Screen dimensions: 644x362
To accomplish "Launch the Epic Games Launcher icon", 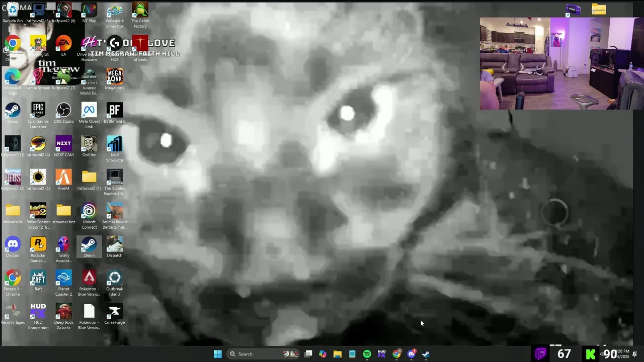I will [x=38, y=116].
